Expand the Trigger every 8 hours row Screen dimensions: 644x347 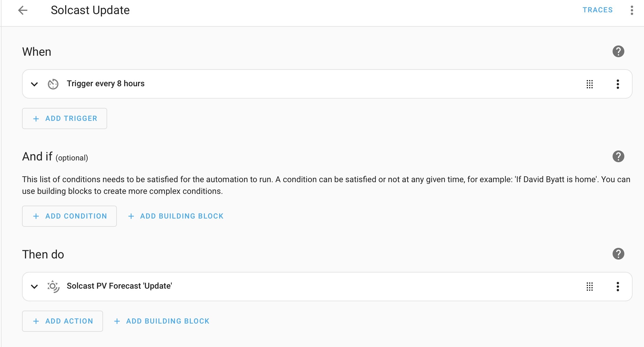click(34, 84)
